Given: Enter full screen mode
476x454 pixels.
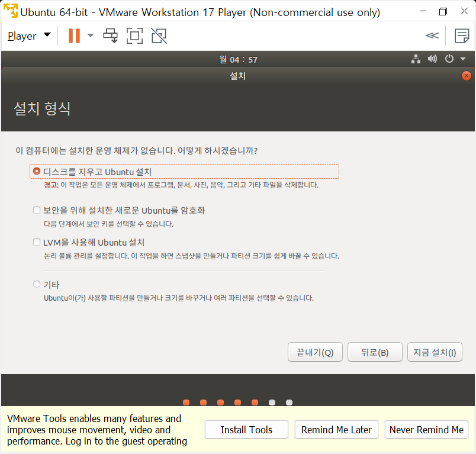Looking at the screenshot, I should click(x=134, y=36).
